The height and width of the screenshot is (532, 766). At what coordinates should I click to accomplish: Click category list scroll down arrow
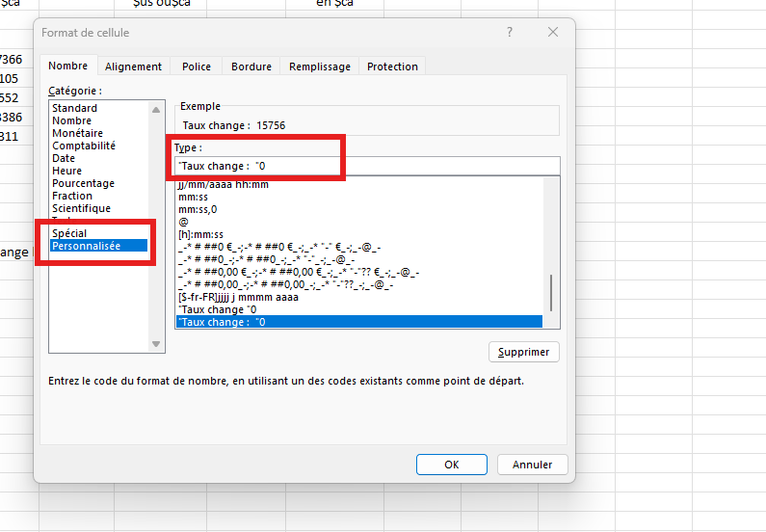click(157, 344)
